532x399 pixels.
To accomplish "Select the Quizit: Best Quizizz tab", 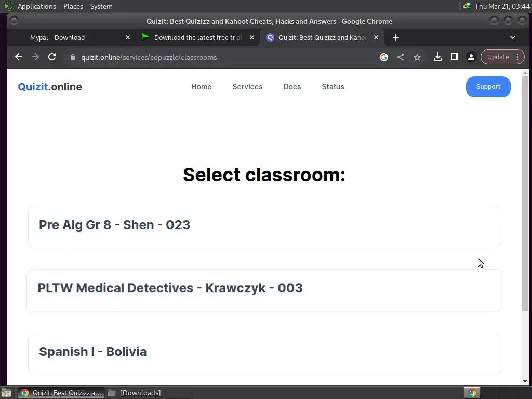I will 322,37.
